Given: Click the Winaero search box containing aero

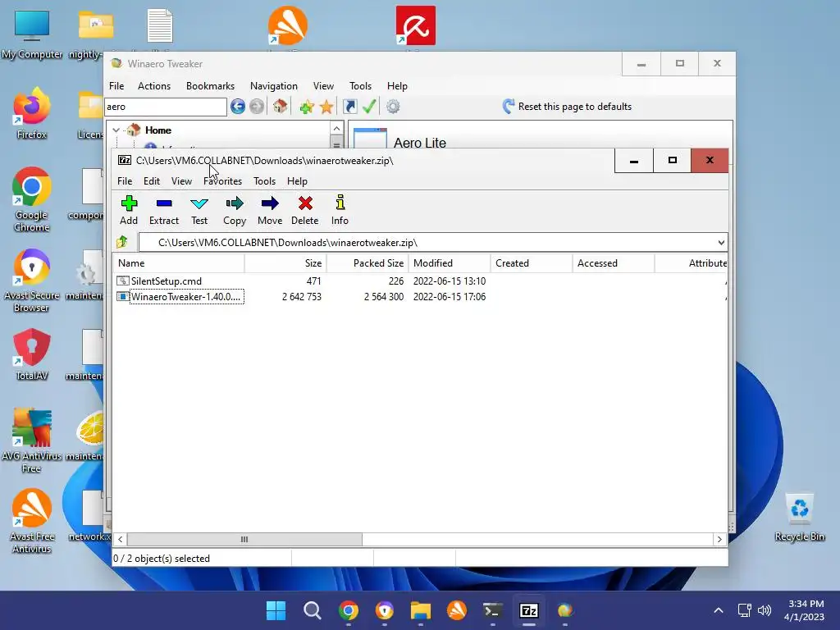Looking at the screenshot, I should point(166,107).
